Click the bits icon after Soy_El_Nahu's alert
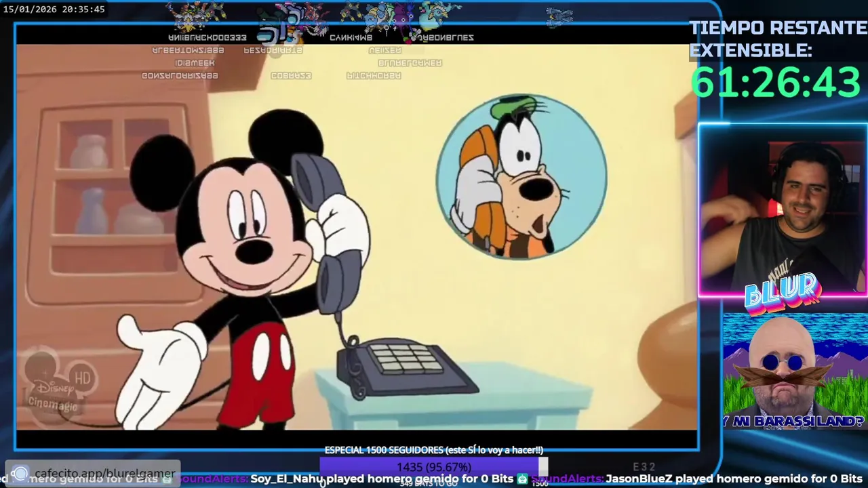Image resolution: width=868 pixels, height=488 pixels. (x=522, y=479)
